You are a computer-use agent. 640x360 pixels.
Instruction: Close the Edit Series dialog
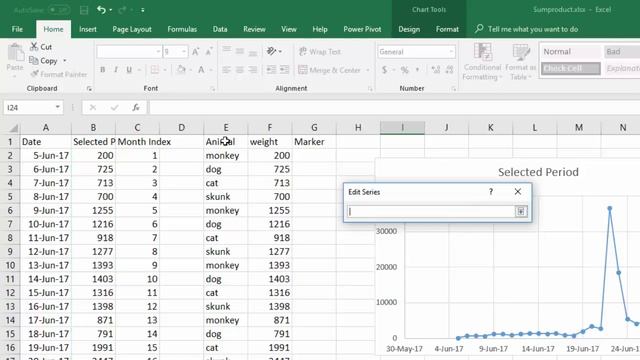518,192
